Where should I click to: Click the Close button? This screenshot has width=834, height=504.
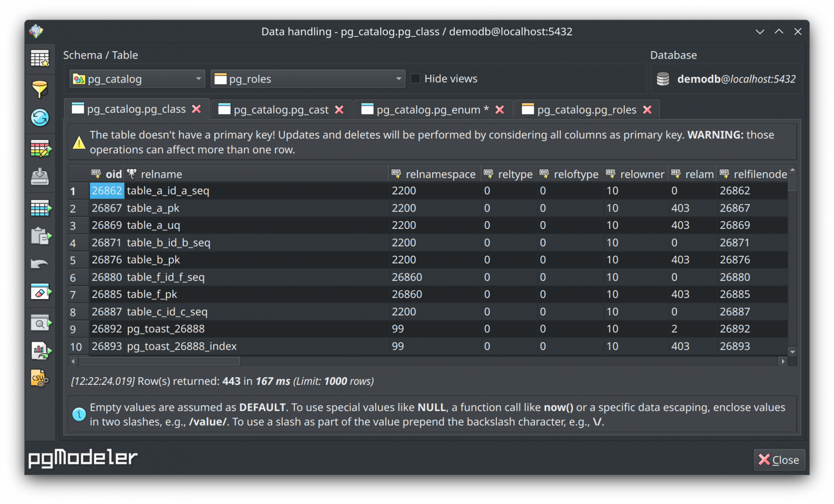pyautogui.click(x=779, y=460)
